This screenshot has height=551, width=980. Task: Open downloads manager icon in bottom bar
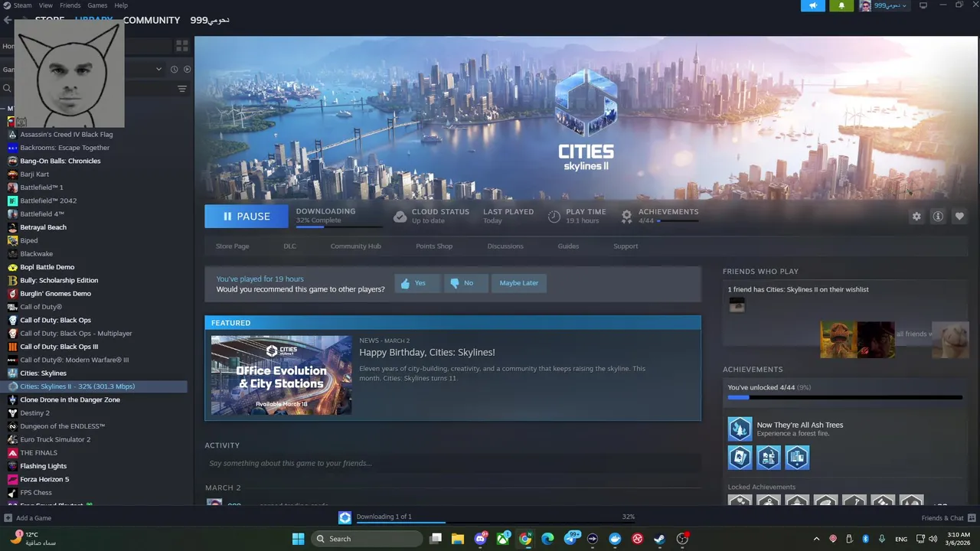pos(345,518)
